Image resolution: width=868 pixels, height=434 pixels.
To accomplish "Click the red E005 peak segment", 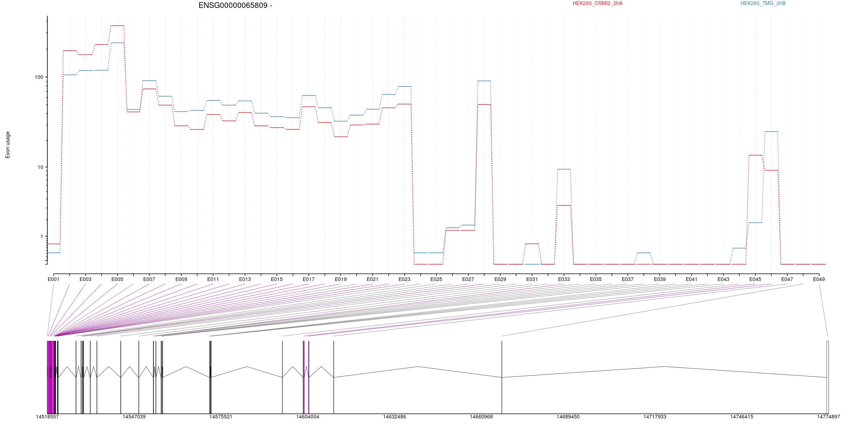I will tap(117, 26).
